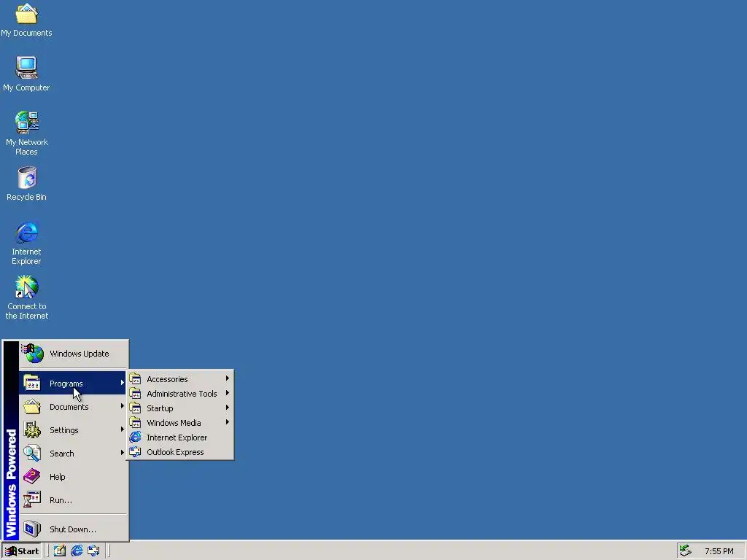Select the Programs label in Start menu

pos(66,384)
